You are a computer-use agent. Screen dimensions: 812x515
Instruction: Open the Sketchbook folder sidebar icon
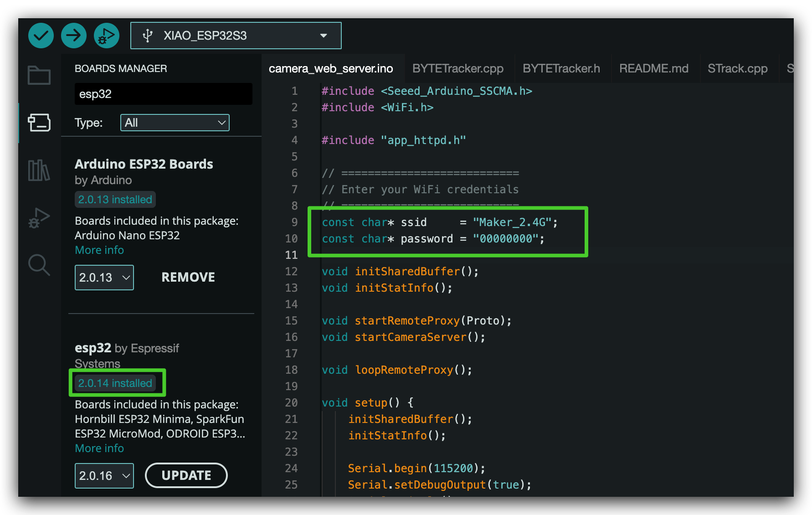tap(39, 75)
